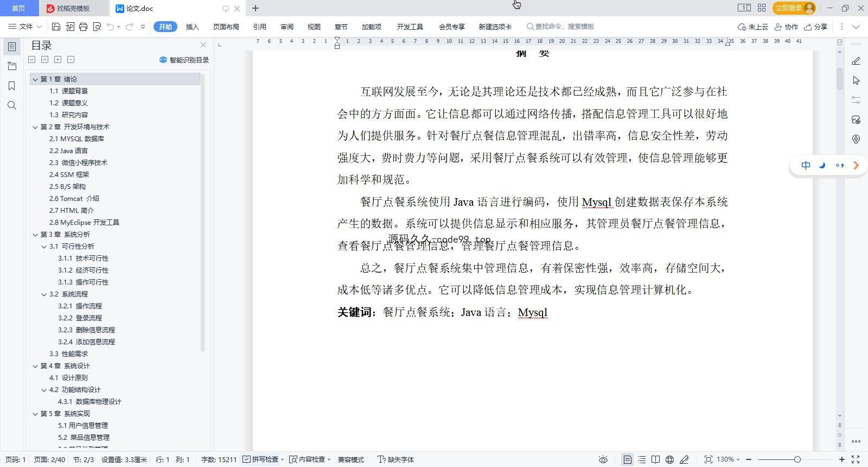Switch to the 视图 ribbon tab
Image resolution: width=868 pixels, height=467 pixels.
click(x=314, y=27)
